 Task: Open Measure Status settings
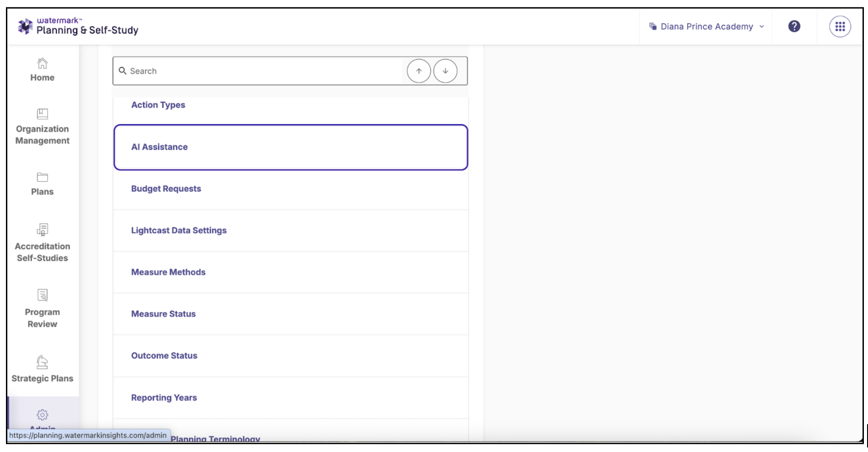pyautogui.click(x=291, y=314)
